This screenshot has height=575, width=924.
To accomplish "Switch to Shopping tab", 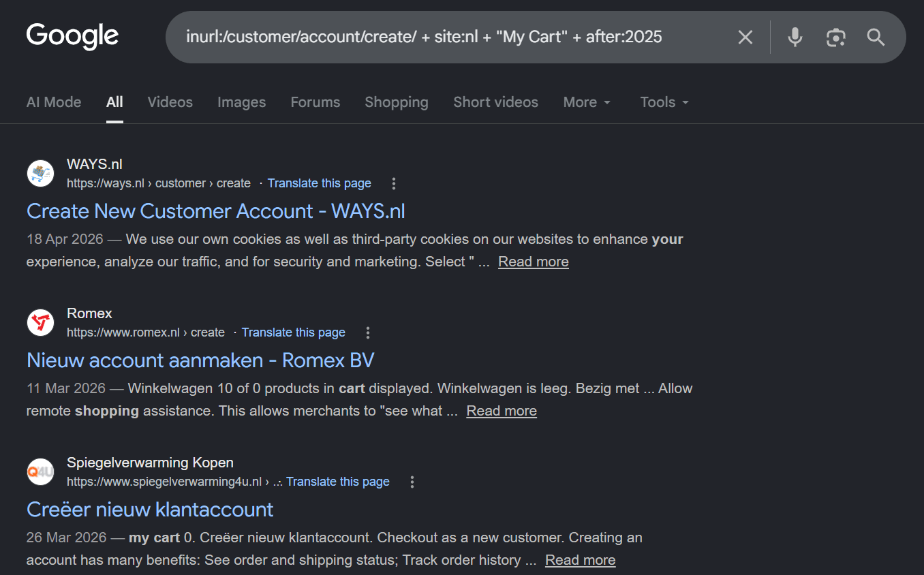I will coord(397,102).
